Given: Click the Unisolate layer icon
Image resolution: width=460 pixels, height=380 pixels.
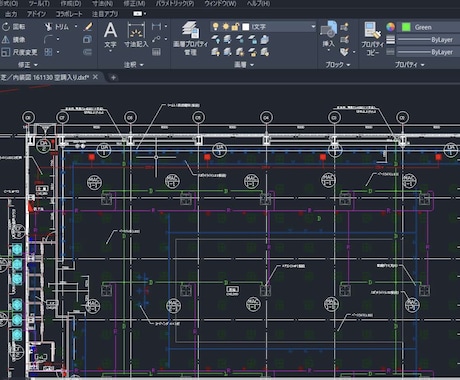Looking at the screenshot, I should point(228,52).
